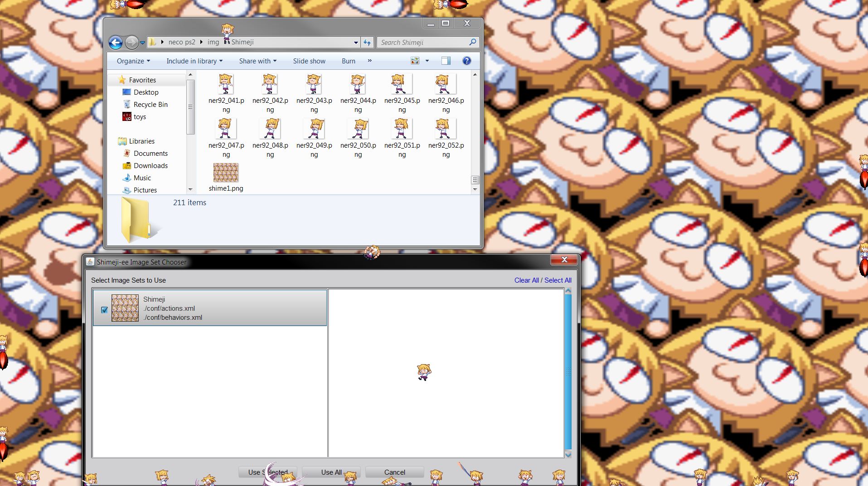
Task: Toggle the preview pane
Action: [446, 61]
